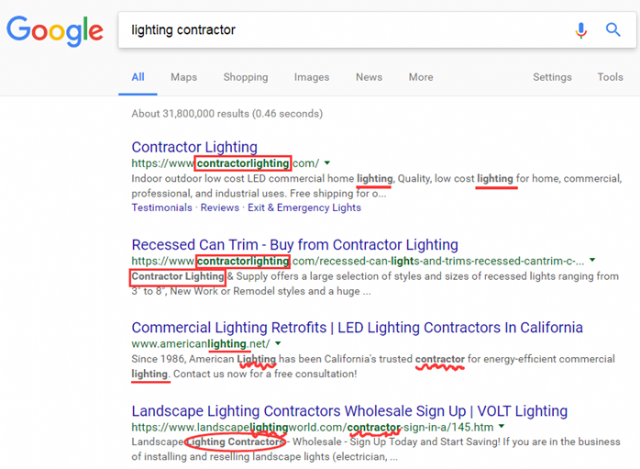
Task: Open Landscape Lighting Contractors Wholesale Sign Up result
Action: pos(349,411)
